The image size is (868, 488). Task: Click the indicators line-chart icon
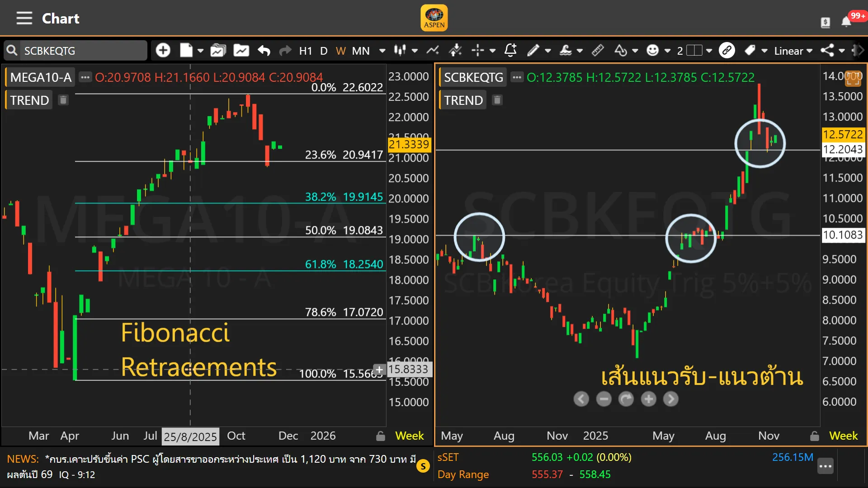[433, 51]
